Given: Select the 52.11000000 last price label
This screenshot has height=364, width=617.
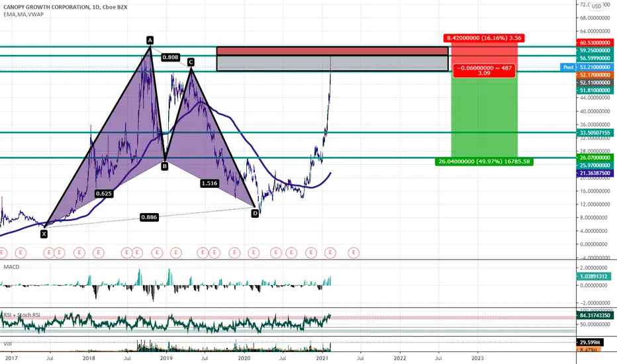Looking at the screenshot, I should click(594, 83).
